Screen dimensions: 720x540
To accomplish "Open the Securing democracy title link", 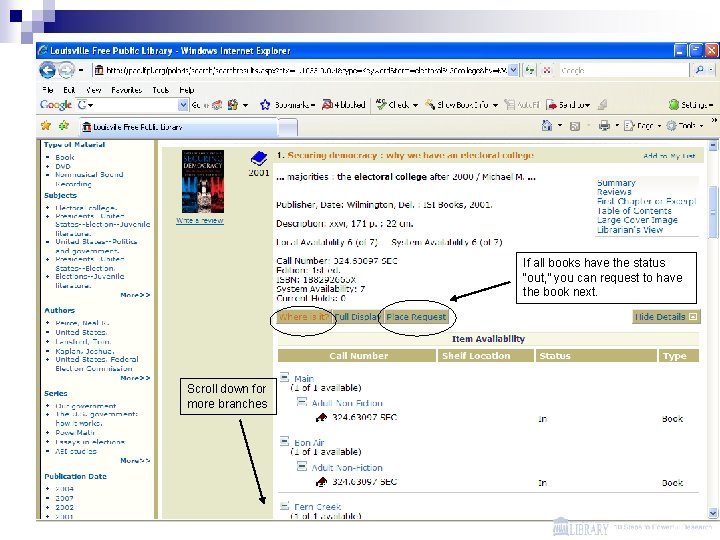I will tap(411, 155).
